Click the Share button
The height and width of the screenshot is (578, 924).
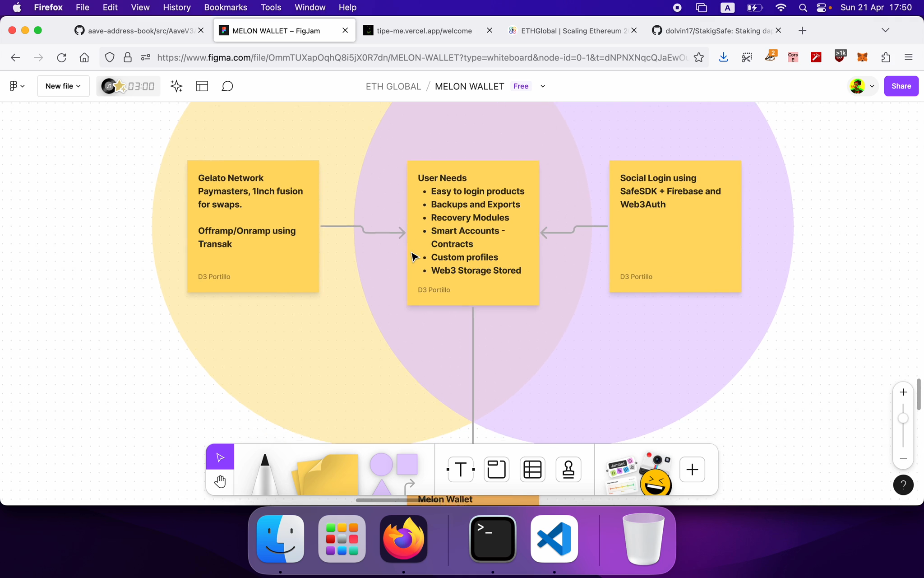901,86
